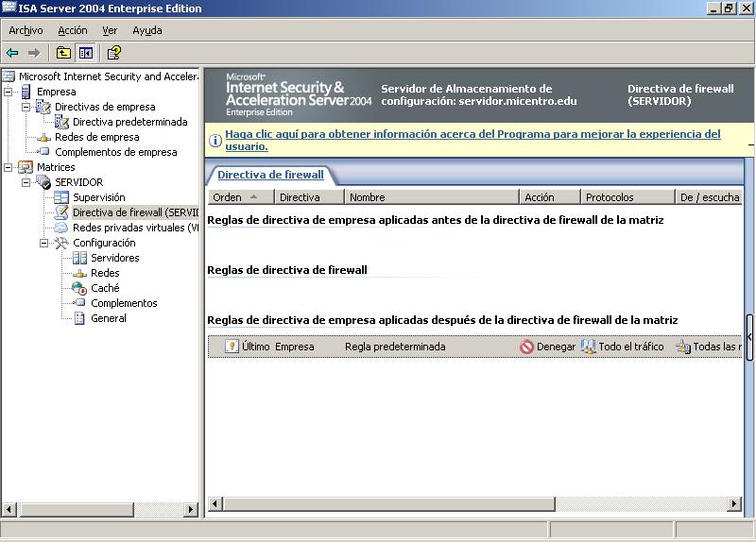Select the Directiva de firewall tab
Viewport: 756px width, 542px height.
[270, 175]
